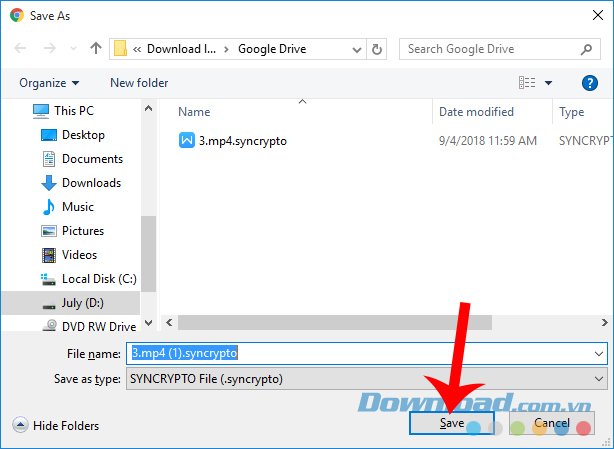Open Videos in the sidebar
The height and width of the screenshot is (449, 614).
coord(79,255)
